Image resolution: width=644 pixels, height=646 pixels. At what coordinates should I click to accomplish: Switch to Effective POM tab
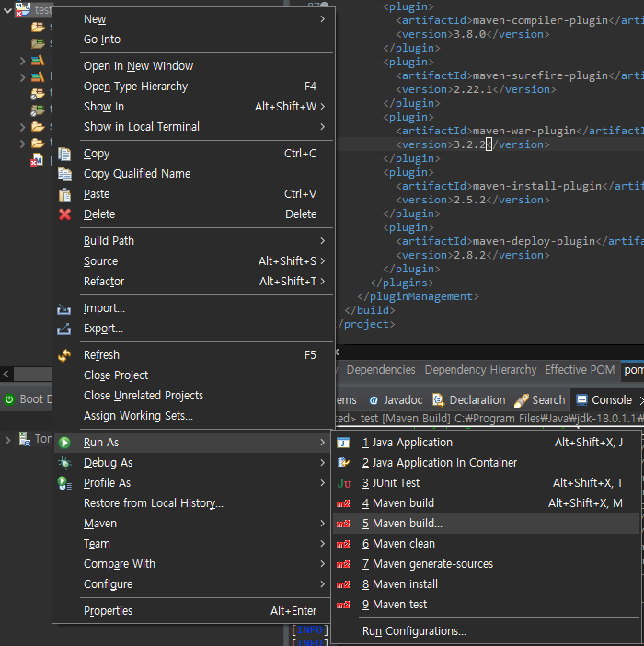point(580,370)
